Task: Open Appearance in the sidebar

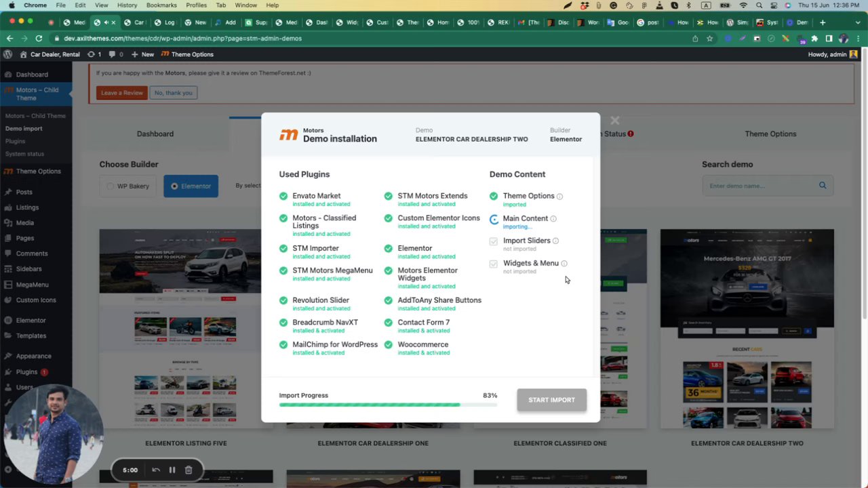Action: coord(34,357)
